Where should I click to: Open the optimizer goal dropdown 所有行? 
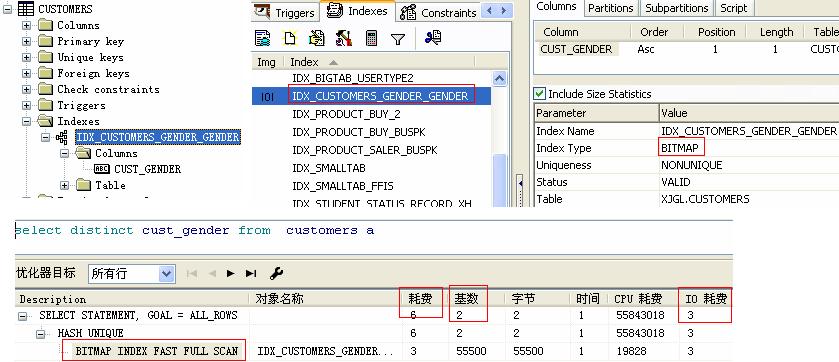pos(167,274)
